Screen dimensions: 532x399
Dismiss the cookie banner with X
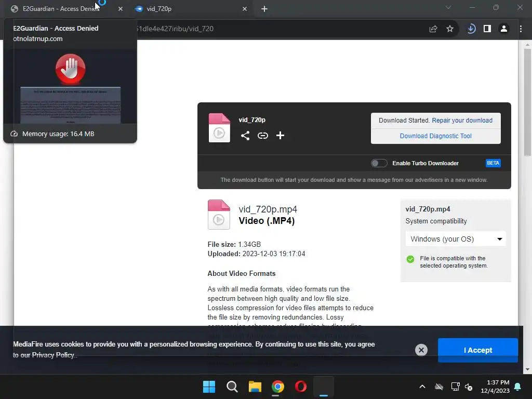tap(421, 350)
